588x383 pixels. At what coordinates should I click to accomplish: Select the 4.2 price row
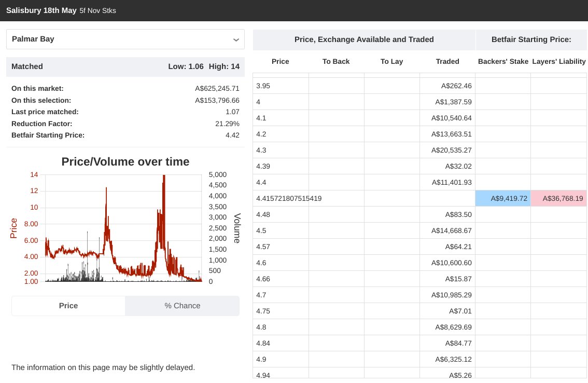coord(419,134)
